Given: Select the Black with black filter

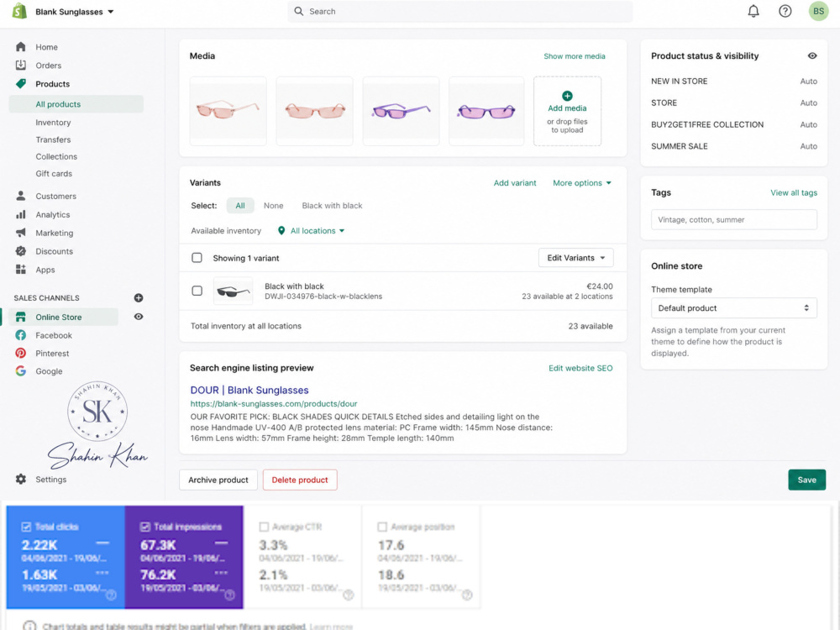Looking at the screenshot, I should pos(332,206).
